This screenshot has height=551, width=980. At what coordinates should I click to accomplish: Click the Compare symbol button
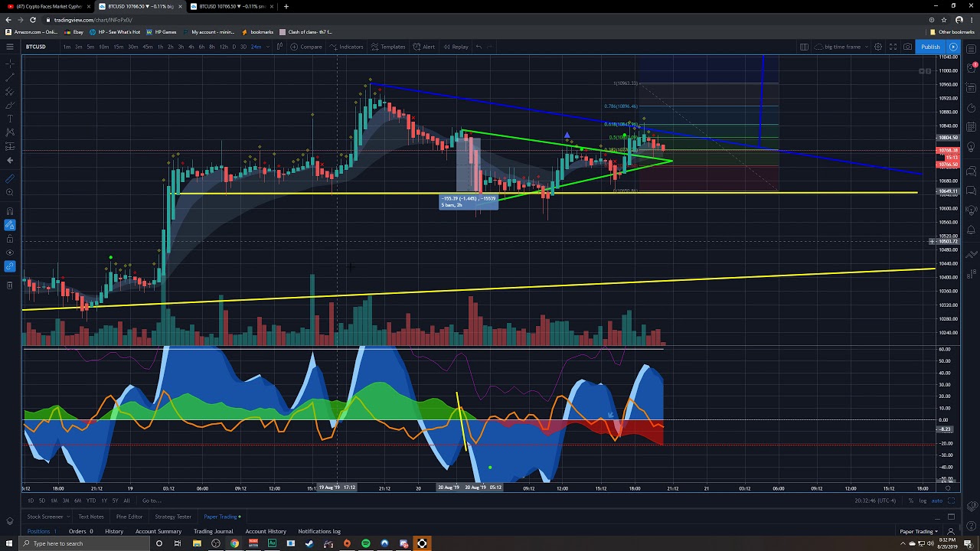[x=305, y=47]
